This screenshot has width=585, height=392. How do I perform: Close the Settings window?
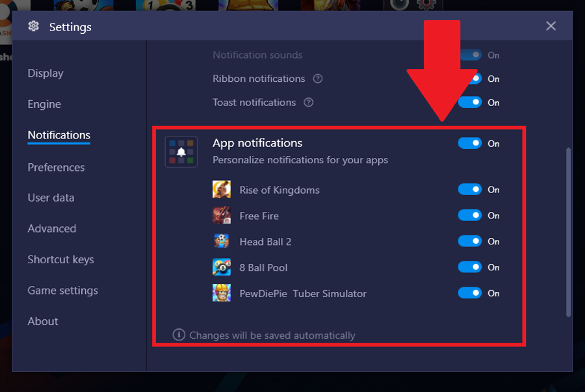(551, 26)
